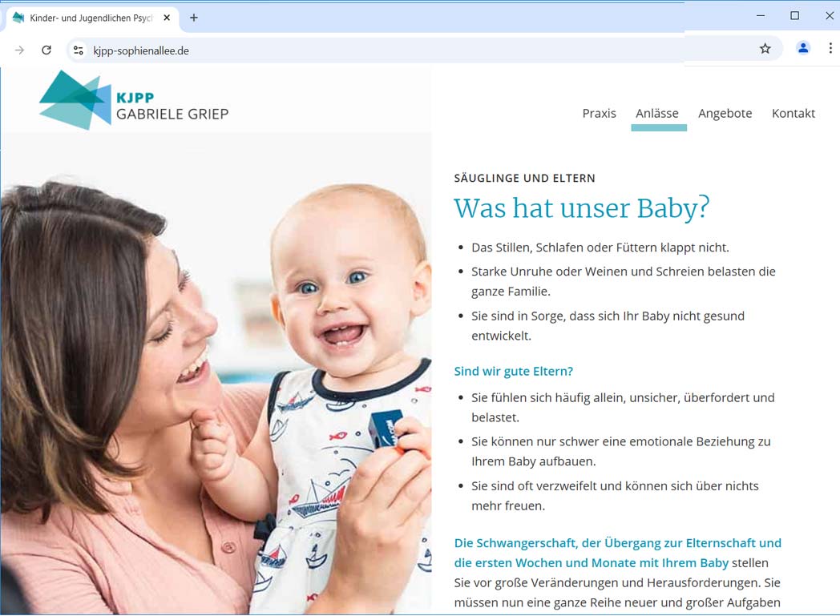Viewport: 840px width, 616px height.
Task: Click the 'Sind wir gute Eltern?' subheading
Action: click(x=513, y=372)
